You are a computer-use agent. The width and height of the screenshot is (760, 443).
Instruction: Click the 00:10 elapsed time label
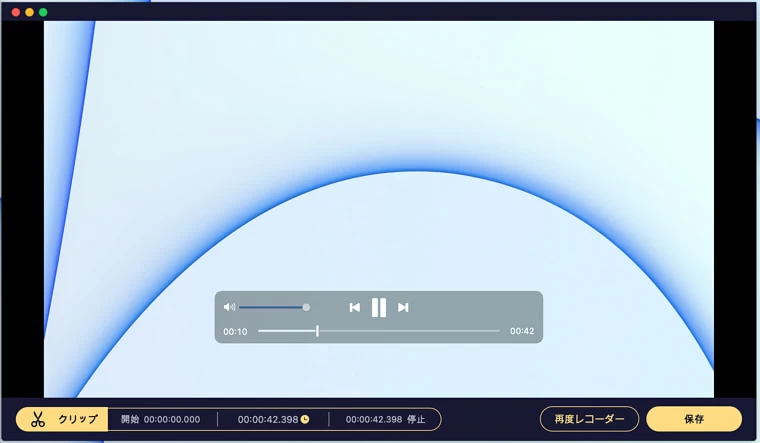(x=235, y=331)
